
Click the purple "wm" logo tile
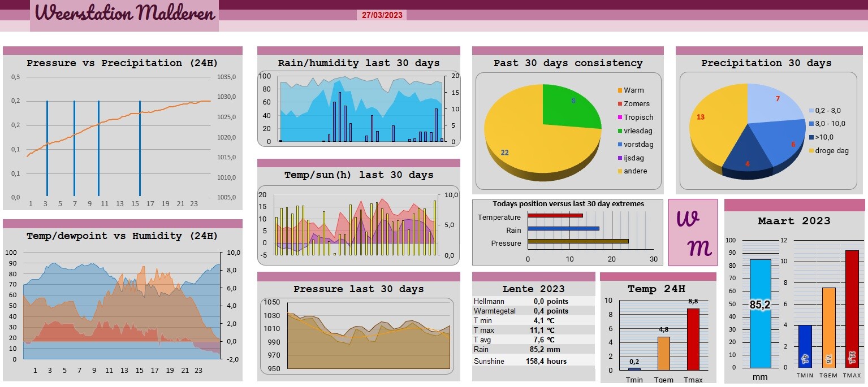coord(693,232)
